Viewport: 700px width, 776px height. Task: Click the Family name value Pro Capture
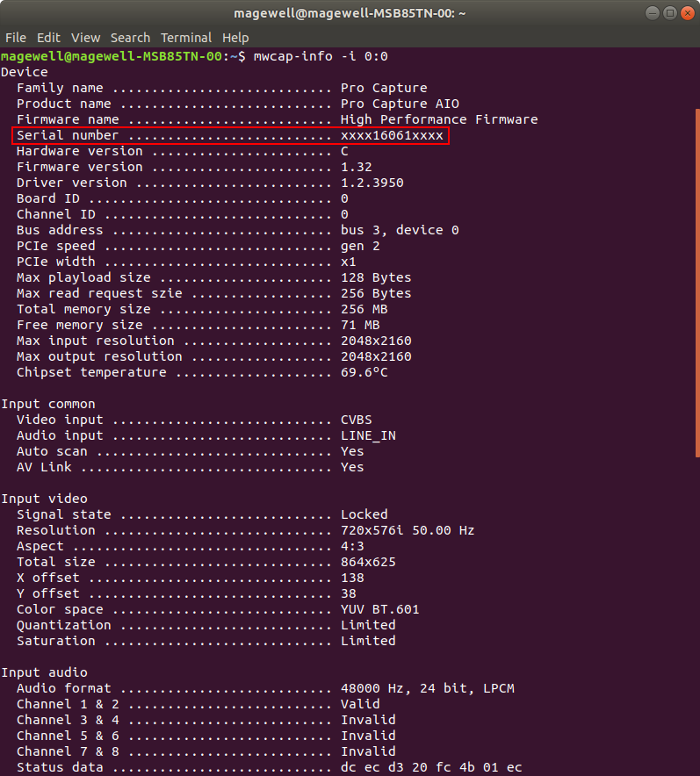tap(384, 88)
